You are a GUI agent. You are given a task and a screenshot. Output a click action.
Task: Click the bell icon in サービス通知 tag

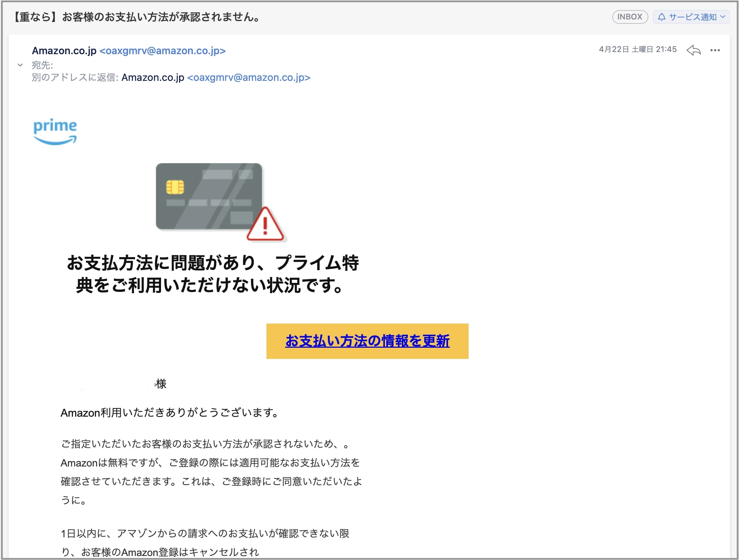(x=661, y=17)
